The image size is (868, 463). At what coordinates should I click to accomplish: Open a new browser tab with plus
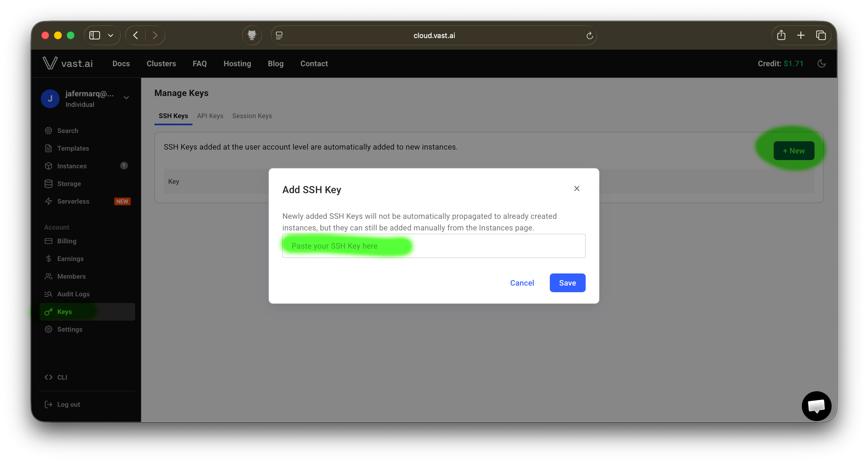click(x=801, y=35)
